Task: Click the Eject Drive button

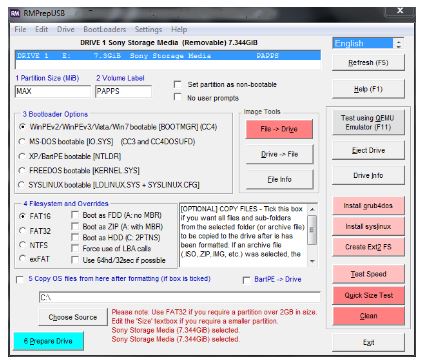Action: coord(368,150)
